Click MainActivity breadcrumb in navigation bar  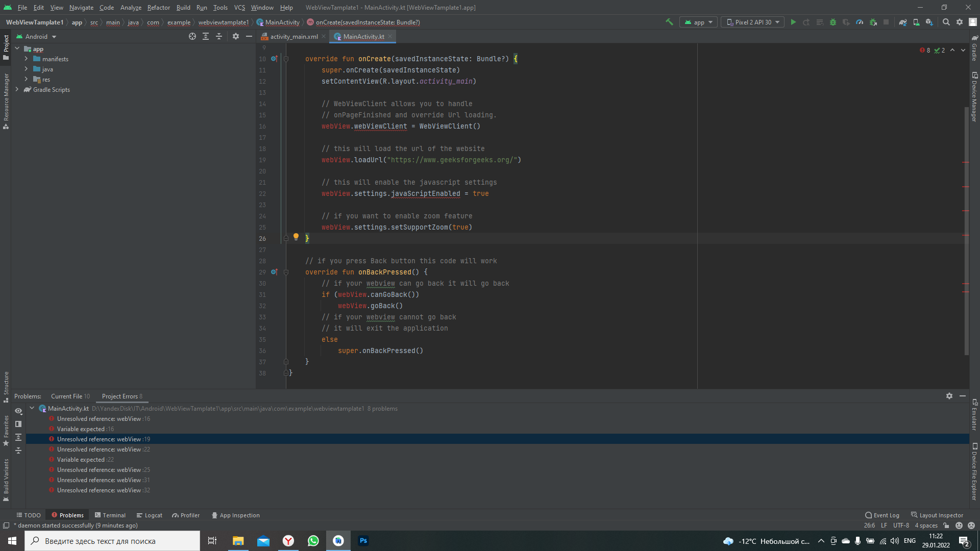tap(278, 22)
